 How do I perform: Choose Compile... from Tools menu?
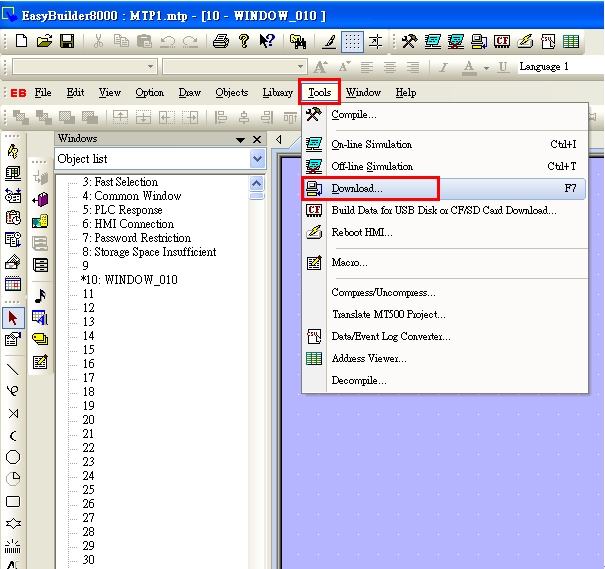pos(445,115)
